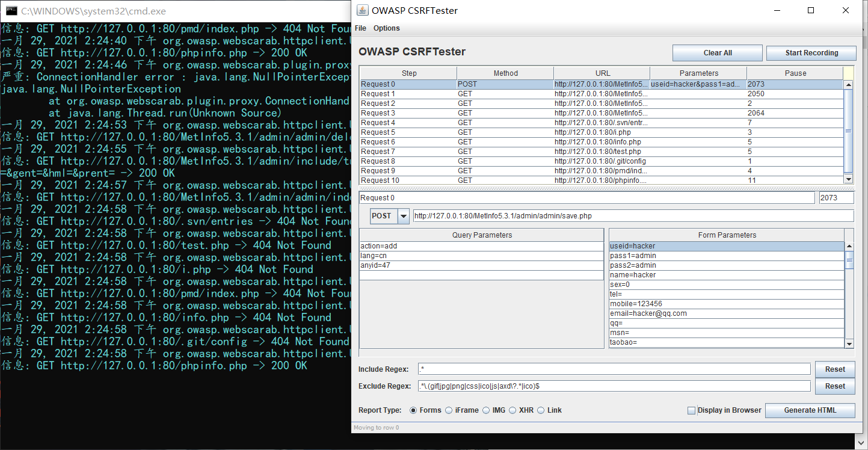Click the cmd.exe window title icon
Image resolution: width=868 pixels, height=450 pixels.
11,11
